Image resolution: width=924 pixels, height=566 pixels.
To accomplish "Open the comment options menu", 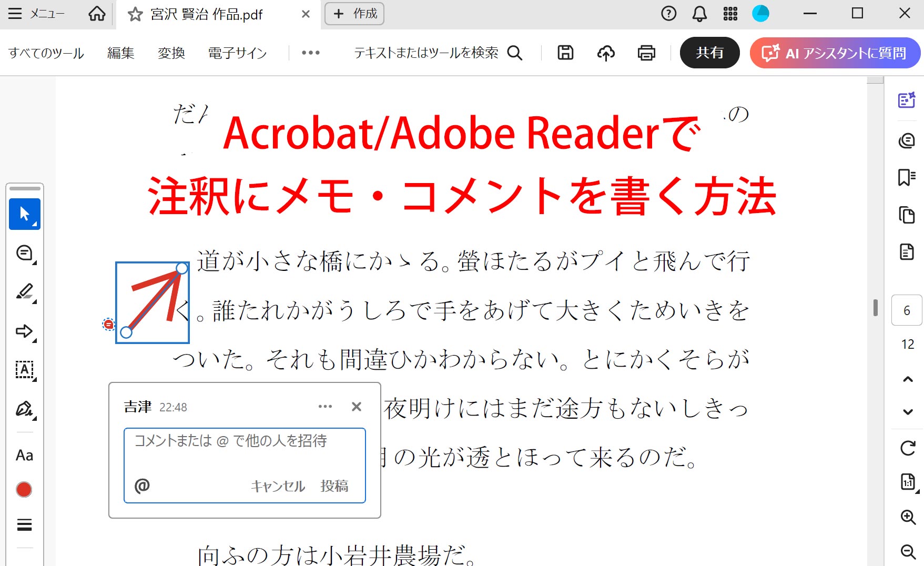I will coord(325,406).
